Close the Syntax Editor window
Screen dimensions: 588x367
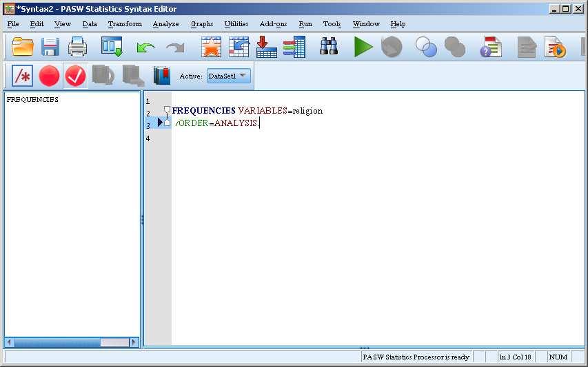pos(578,9)
